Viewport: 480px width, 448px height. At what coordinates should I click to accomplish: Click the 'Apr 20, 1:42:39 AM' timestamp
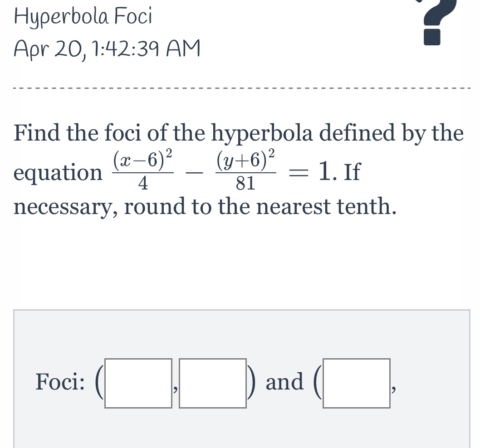click(107, 48)
